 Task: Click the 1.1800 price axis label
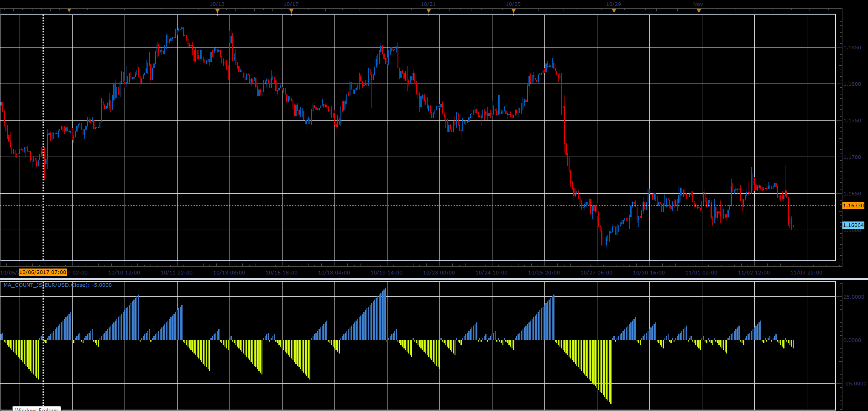852,84
